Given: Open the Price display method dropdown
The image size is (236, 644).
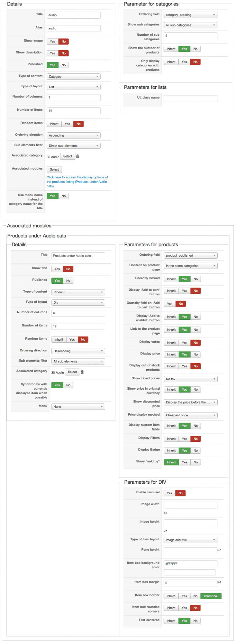Looking at the screenshot, I should pyautogui.click(x=191, y=415).
